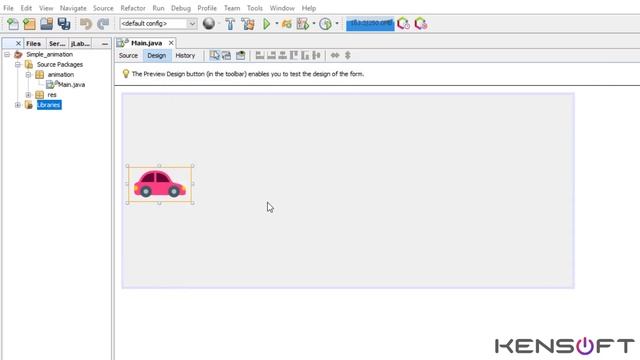Expand the Libraries node
Viewport: 640px width, 360px height.
click(x=18, y=105)
